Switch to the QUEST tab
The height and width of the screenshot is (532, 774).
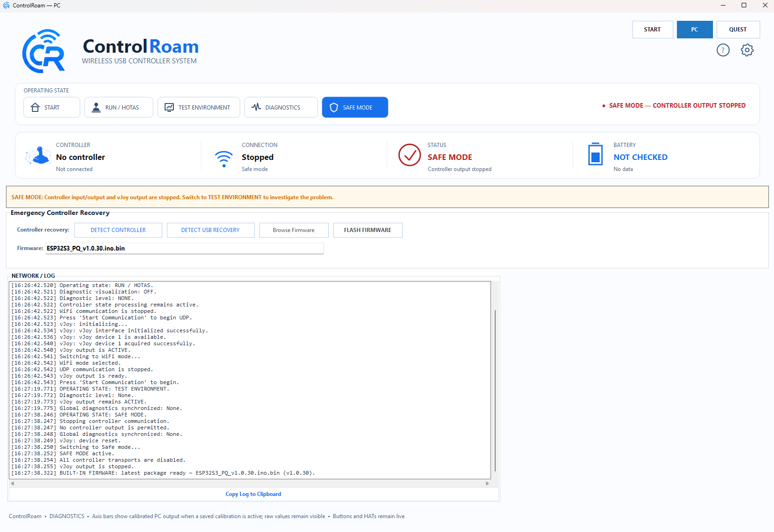pyautogui.click(x=738, y=30)
